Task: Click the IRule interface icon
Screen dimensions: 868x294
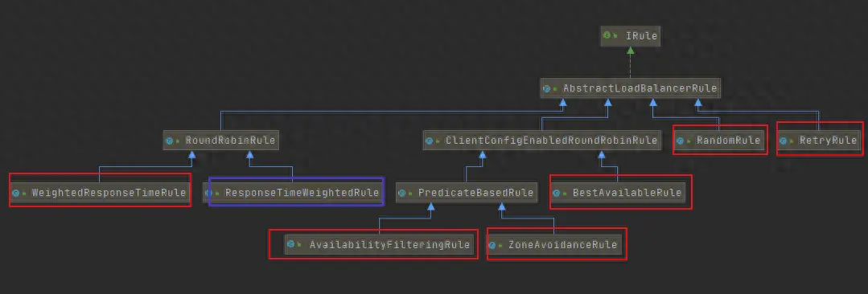Action: (607, 35)
